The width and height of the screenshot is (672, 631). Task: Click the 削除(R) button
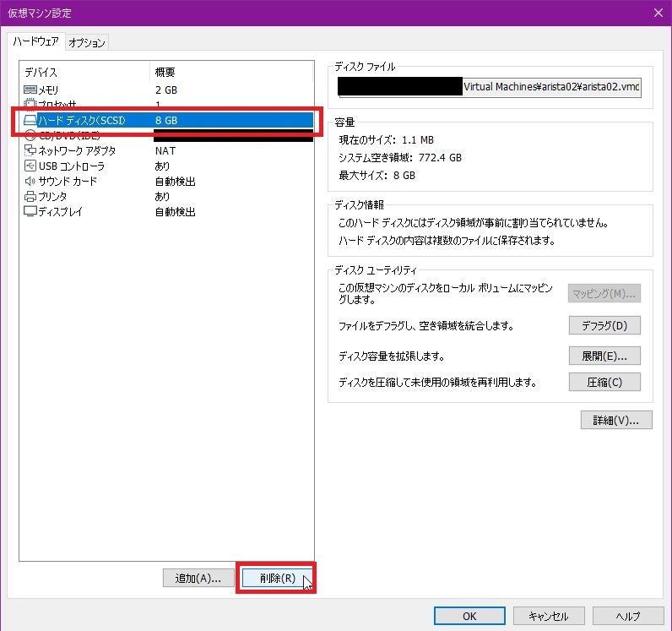coord(277,578)
